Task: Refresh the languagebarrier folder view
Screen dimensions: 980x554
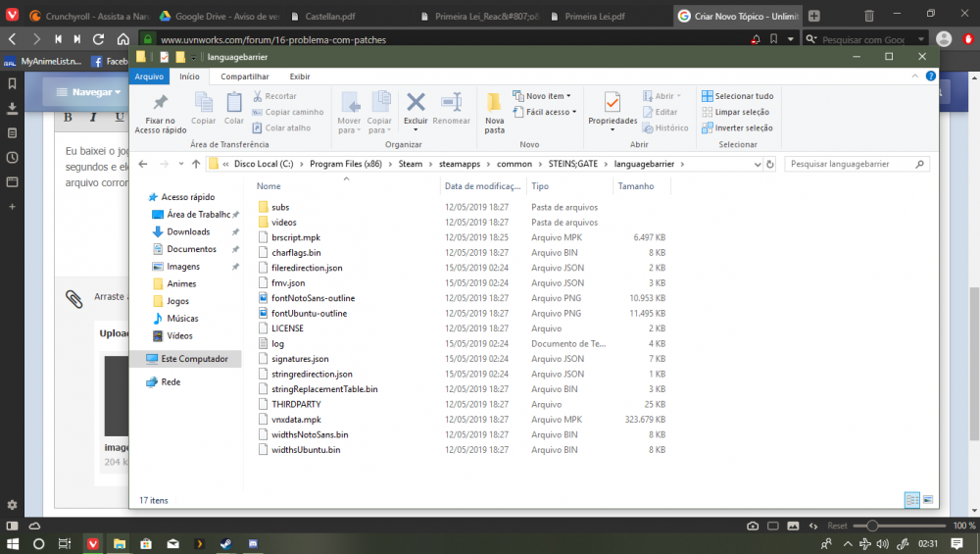Action: tap(770, 164)
